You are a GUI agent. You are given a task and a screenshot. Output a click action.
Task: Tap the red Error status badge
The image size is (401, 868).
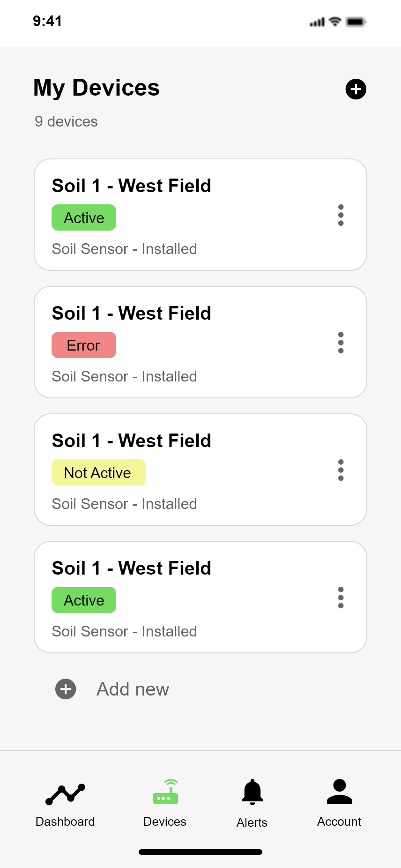[84, 345]
